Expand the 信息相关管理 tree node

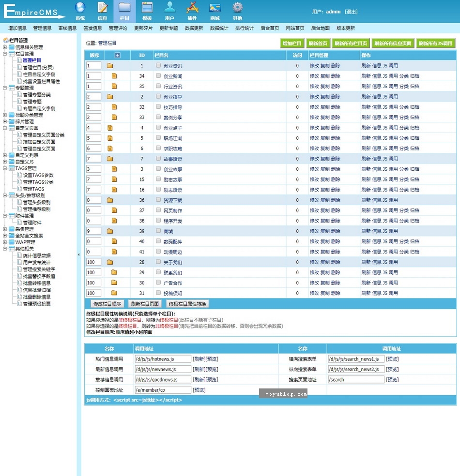5,47
